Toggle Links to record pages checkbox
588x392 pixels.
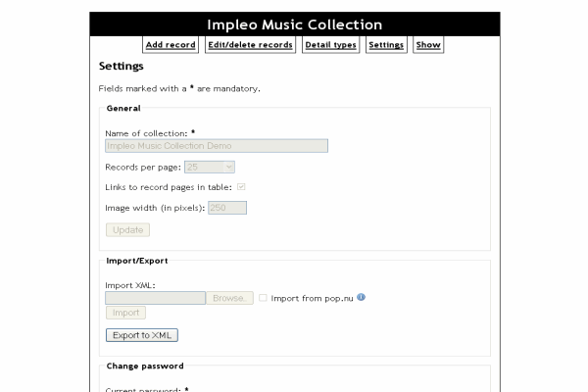tap(241, 186)
